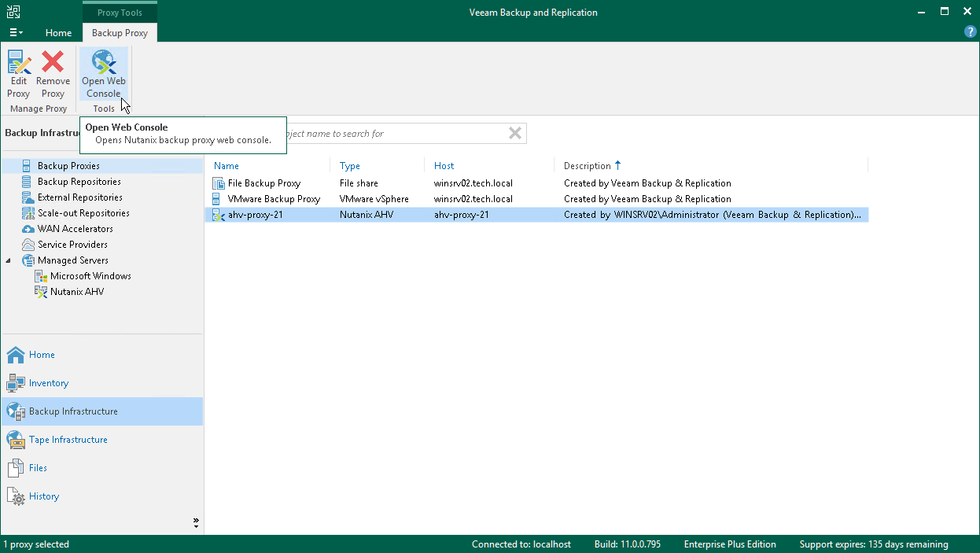980x553 pixels.
Task: Select Backup Repositories in the tree
Action: pos(79,182)
